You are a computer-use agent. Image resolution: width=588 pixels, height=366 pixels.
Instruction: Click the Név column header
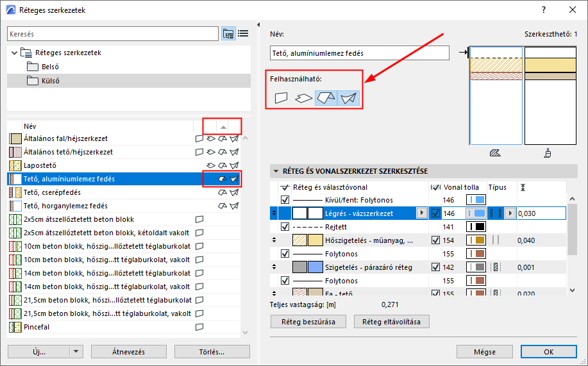click(x=108, y=126)
